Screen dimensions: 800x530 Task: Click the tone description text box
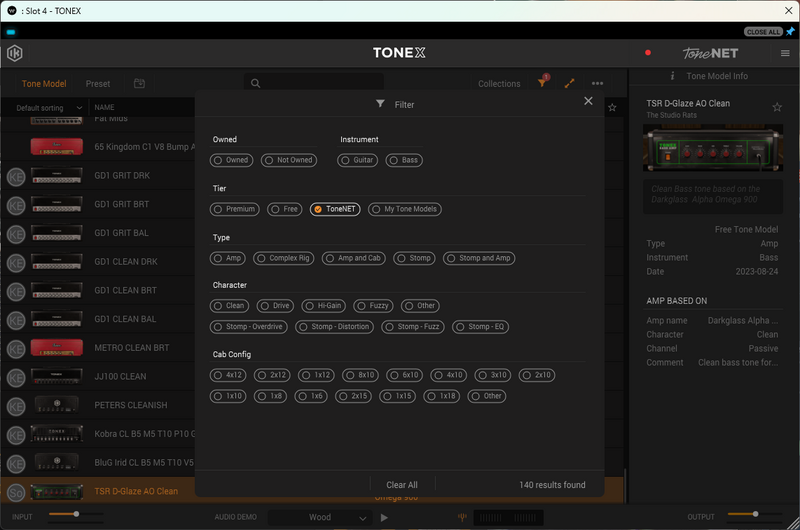713,196
